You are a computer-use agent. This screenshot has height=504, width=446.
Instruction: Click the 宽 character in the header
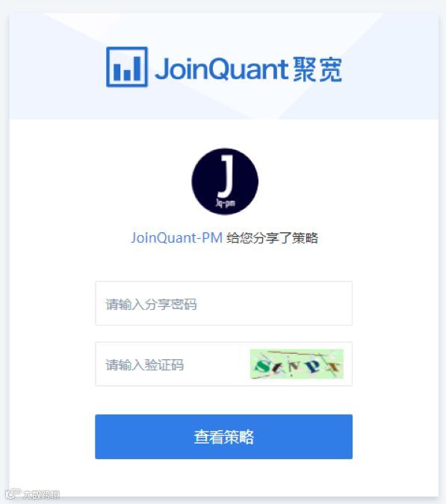pyautogui.click(x=330, y=69)
